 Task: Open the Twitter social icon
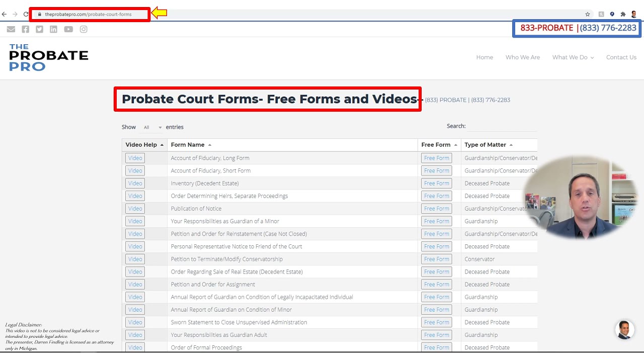[x=39, y=29]
